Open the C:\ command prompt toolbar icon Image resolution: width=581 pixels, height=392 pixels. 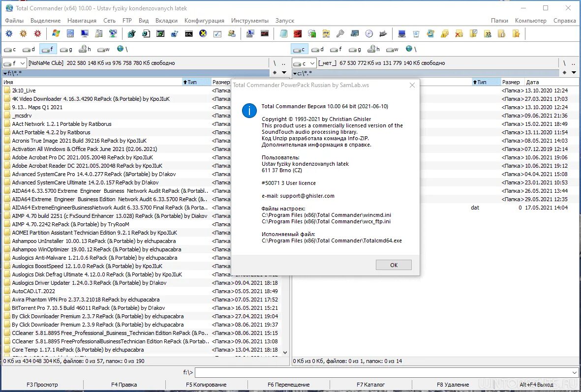coord(189,34)
